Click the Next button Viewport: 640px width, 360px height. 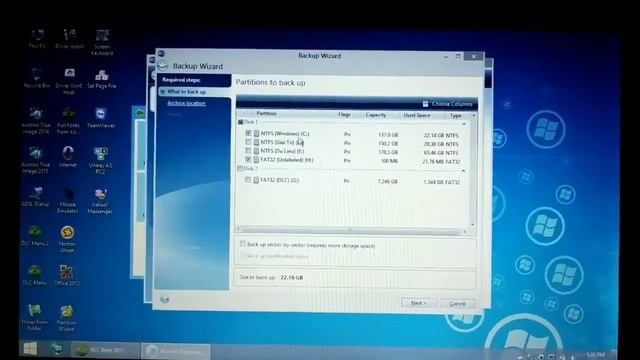pyautogui.click(x=418, y=303)
